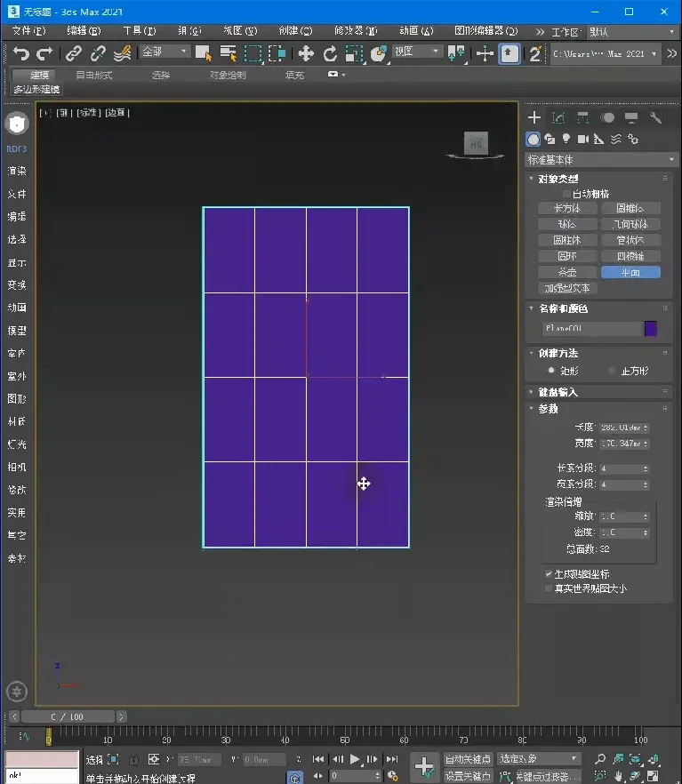Open the 标准基本体 category dropdown
Screen dimensions: 682x784
tap(602, 160)
